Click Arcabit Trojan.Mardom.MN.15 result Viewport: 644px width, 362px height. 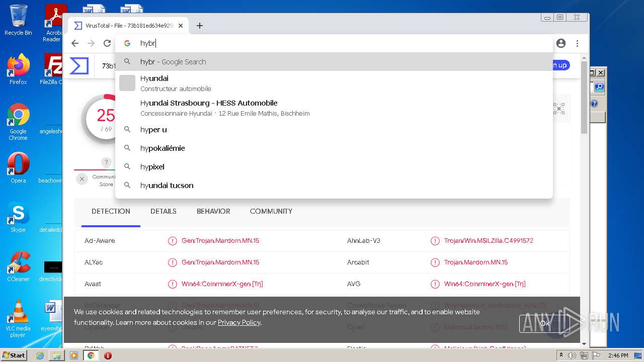pos(476,262)
